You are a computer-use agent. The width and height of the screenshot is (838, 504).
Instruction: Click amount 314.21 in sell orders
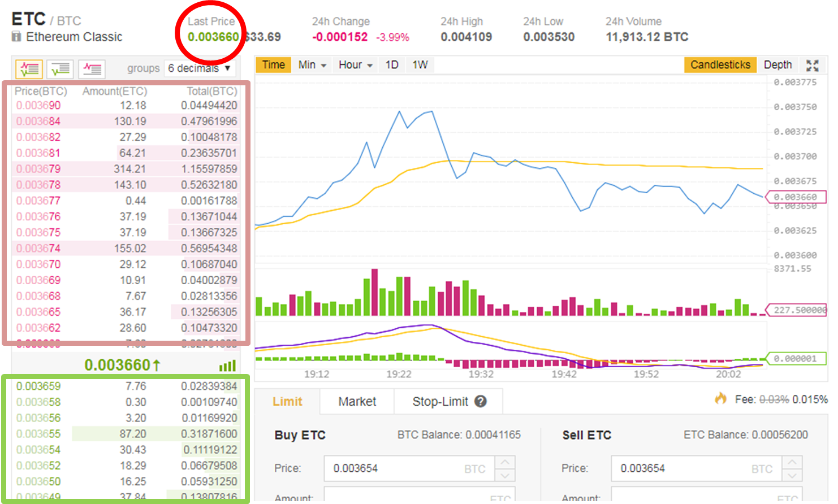click(129, 169)
